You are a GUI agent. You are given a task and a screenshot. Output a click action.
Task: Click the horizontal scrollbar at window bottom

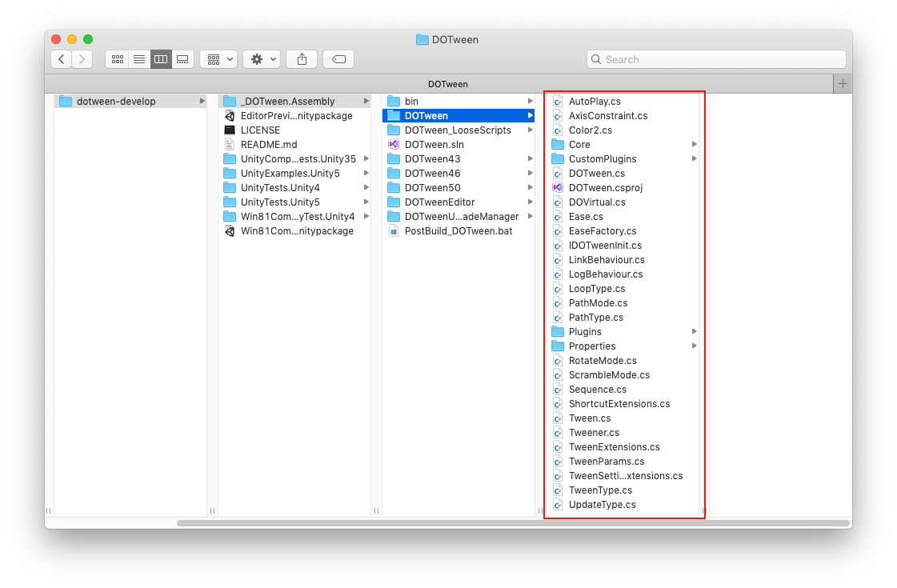click(x=513, y=523)
